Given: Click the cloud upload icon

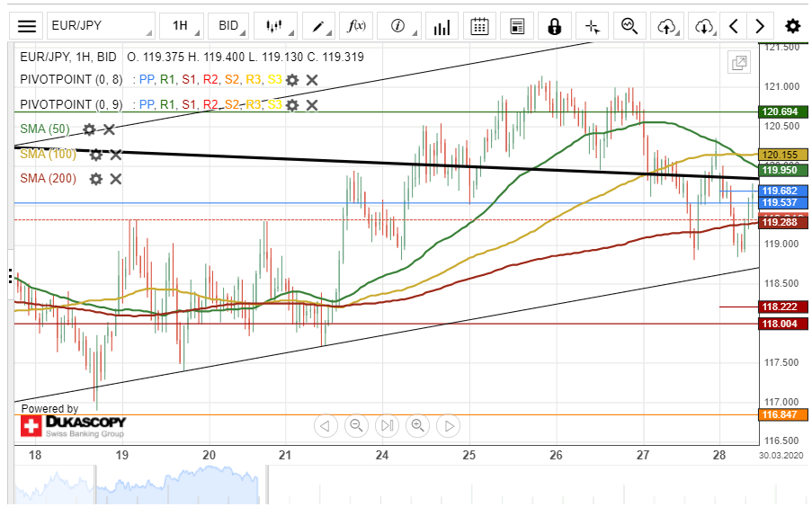Looking at the screenshot, I should [666, 26].
